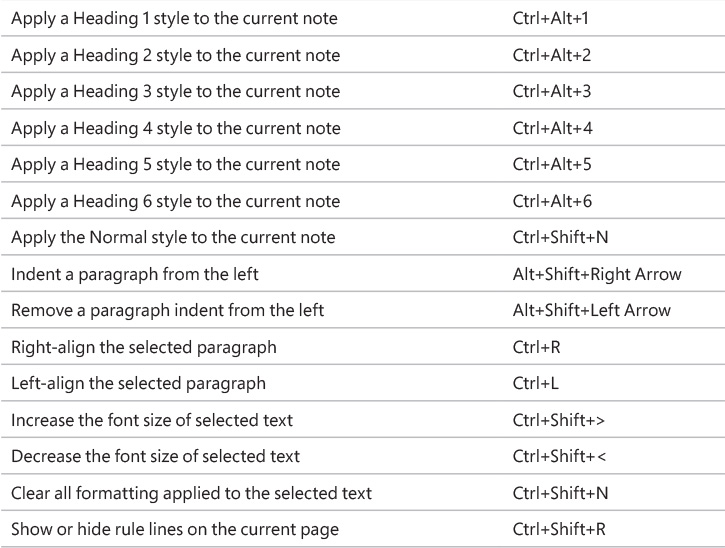Click 'Apply a Heading 3 style' description
Viewport: 725px width, 548px height.
pos(176,92)
